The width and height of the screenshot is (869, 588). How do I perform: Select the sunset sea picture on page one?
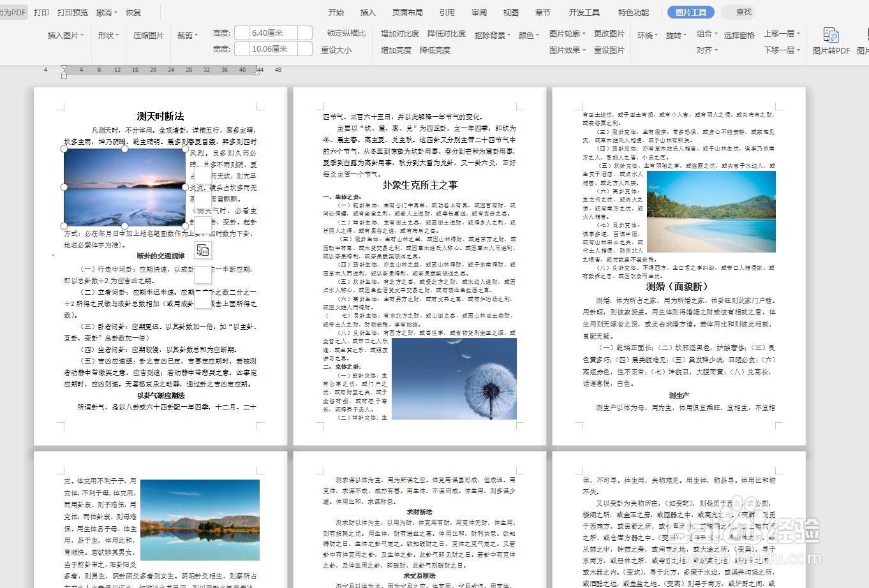click(x=125, y=187)
